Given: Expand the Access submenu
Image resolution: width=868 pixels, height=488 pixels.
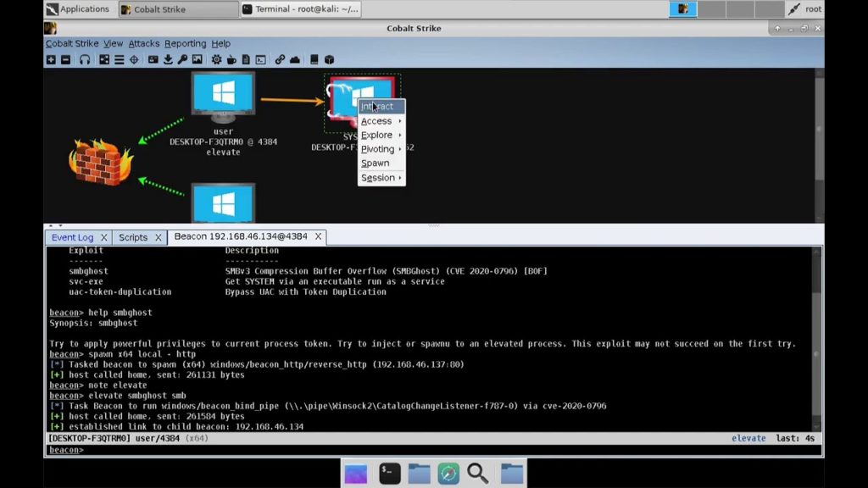Looking at the screenshot, I should tap(381, 120).
